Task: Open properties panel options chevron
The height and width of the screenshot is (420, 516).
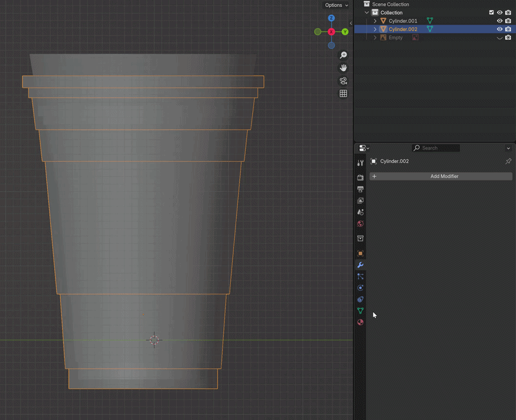Action: point(508,148)
